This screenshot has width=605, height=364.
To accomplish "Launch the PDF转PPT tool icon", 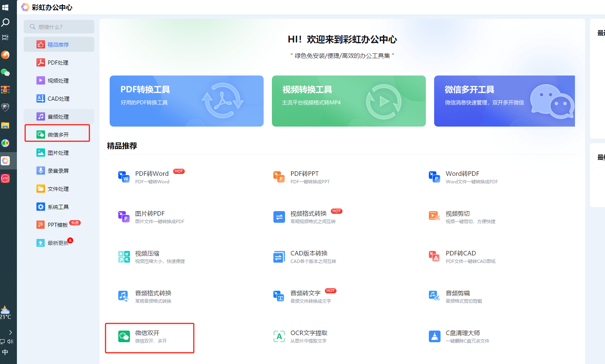I will (x=279, y=177).
